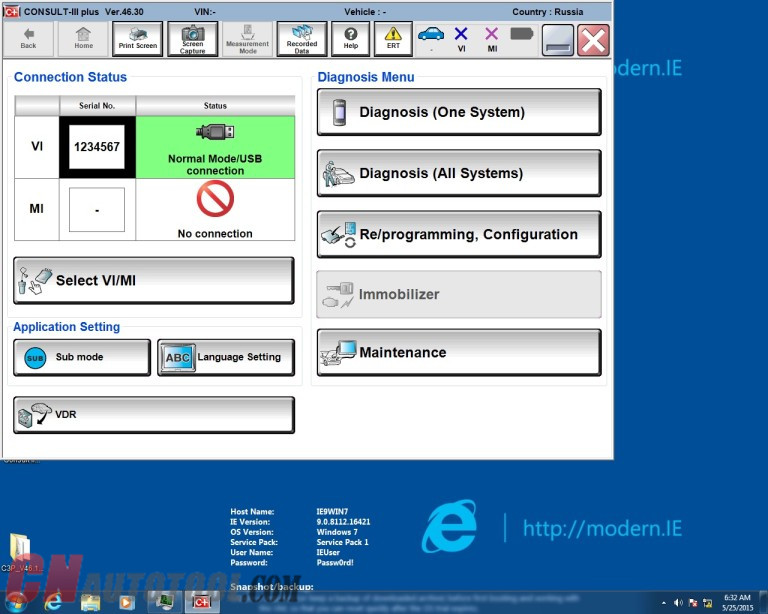Open the C3P_V46.1 desktop folder
Viewport: 768px width, 614px height.
[x=20, y=553]
